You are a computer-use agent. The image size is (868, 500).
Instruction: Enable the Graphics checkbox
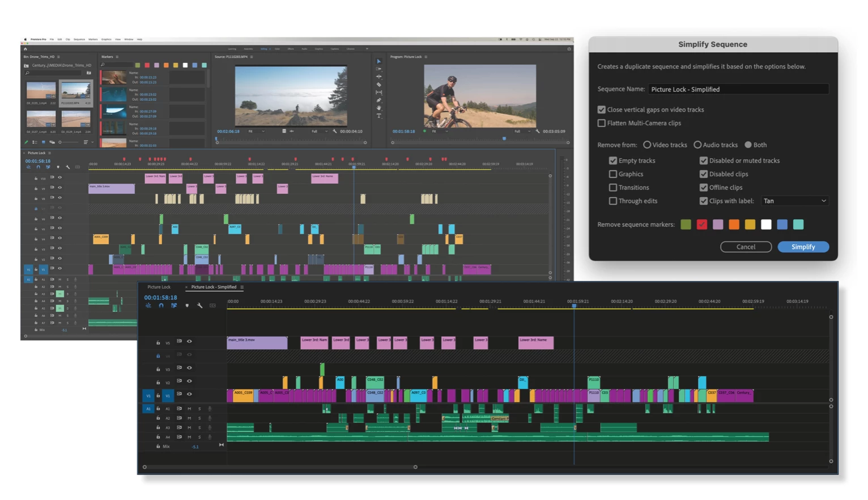(613, 174)
